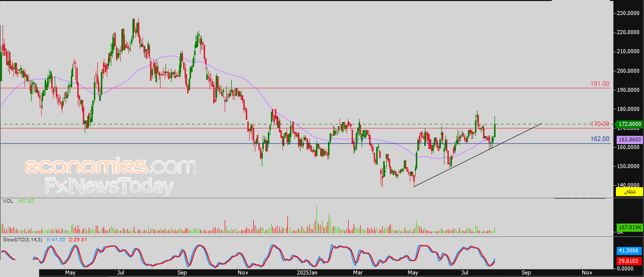The image size is (644, 277).
Task: Click the Mar date axis label
Action: 358,273
